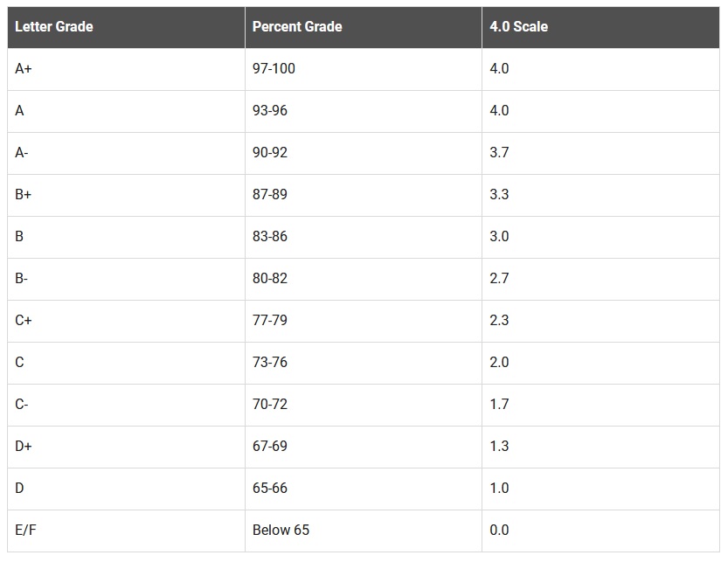
Task: Click the D+ letter grade cell
Action: 24,447
